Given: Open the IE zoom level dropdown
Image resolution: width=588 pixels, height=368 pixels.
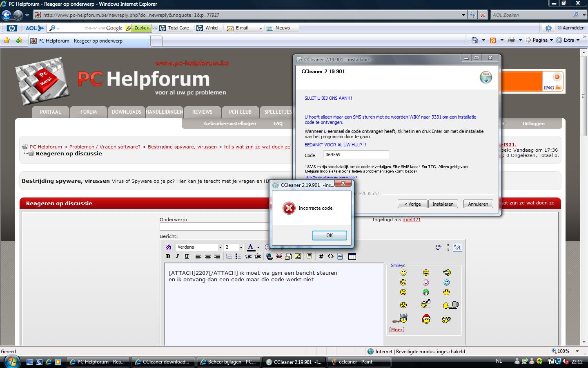Looking at the screenshot, I should [577, 351].
